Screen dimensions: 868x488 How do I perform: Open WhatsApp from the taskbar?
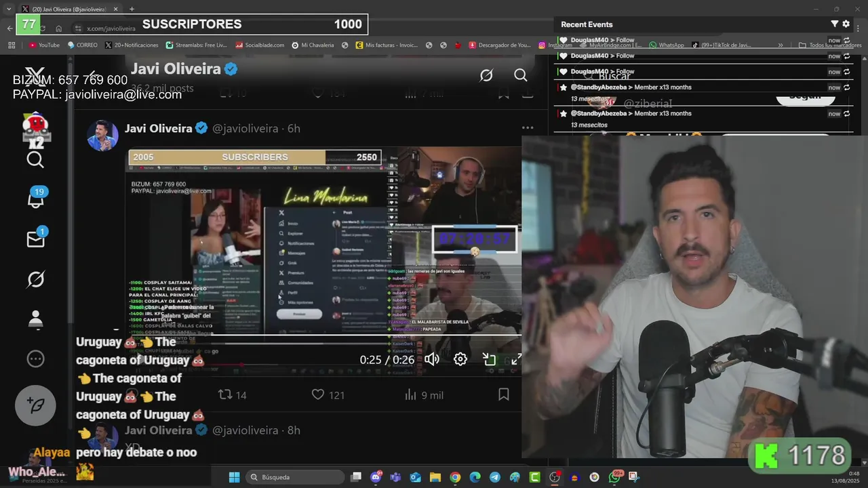(x=614, y=477)
